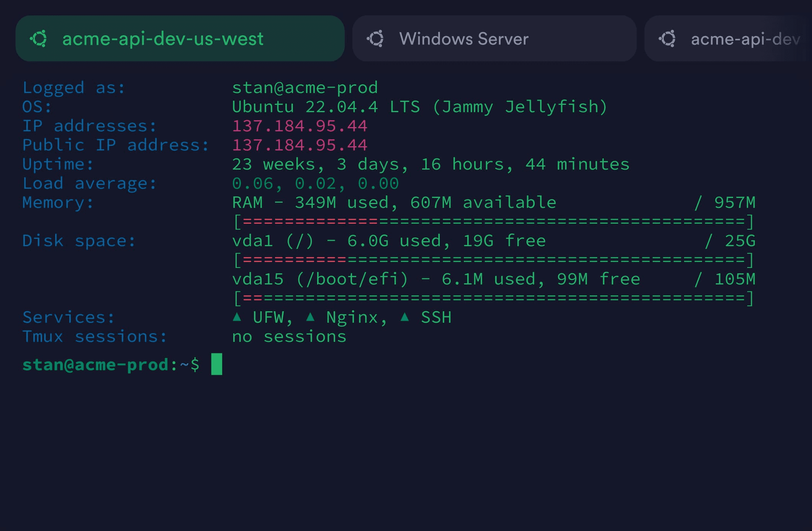
Task: Click the public IP address 137.184.95.44
Action: coord(300,145)
